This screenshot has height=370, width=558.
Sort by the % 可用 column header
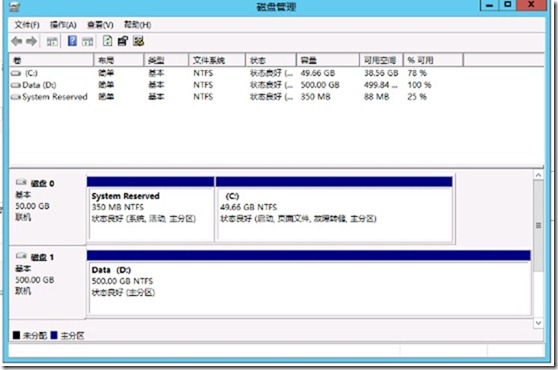433,60
